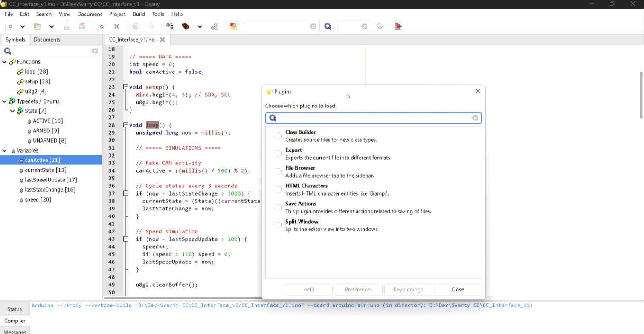This screenshot has height=334, width=644.
Task: Reload the current file from toolbar
Action: click(102, 26)
